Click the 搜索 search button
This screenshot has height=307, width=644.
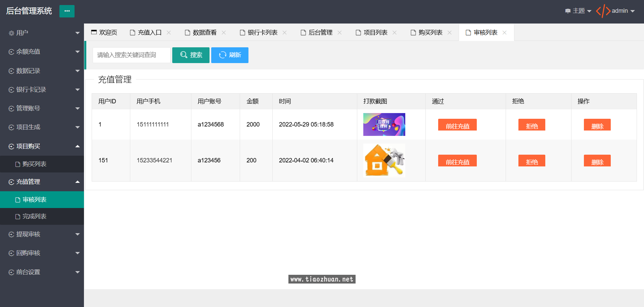[x=191, y=55]
